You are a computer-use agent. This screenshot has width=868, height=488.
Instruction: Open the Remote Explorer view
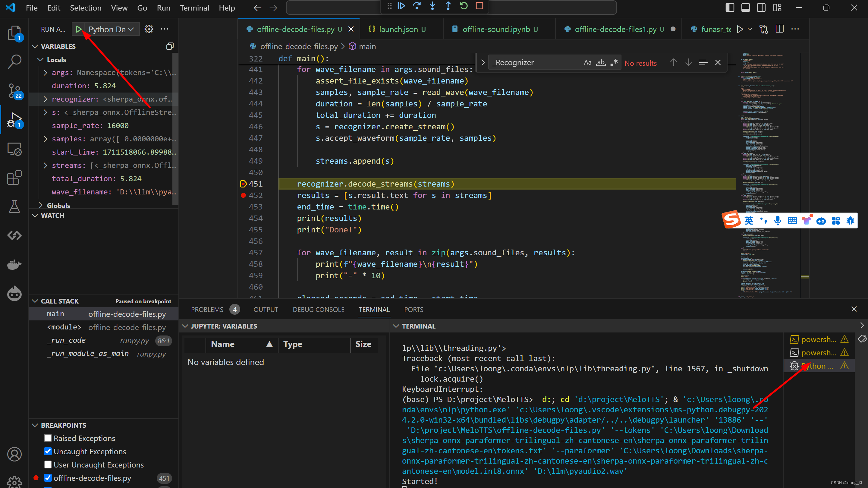coord(14,149)
